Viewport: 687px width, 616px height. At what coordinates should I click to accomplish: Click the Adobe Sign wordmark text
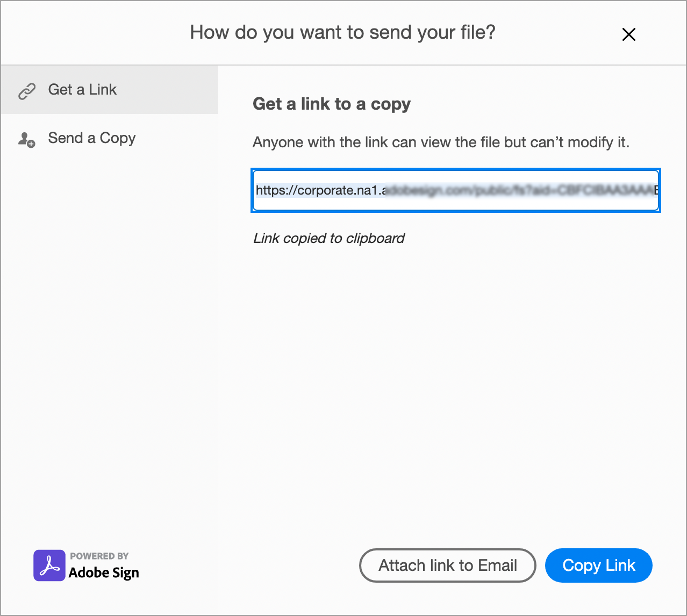click(x=104, y=573)
